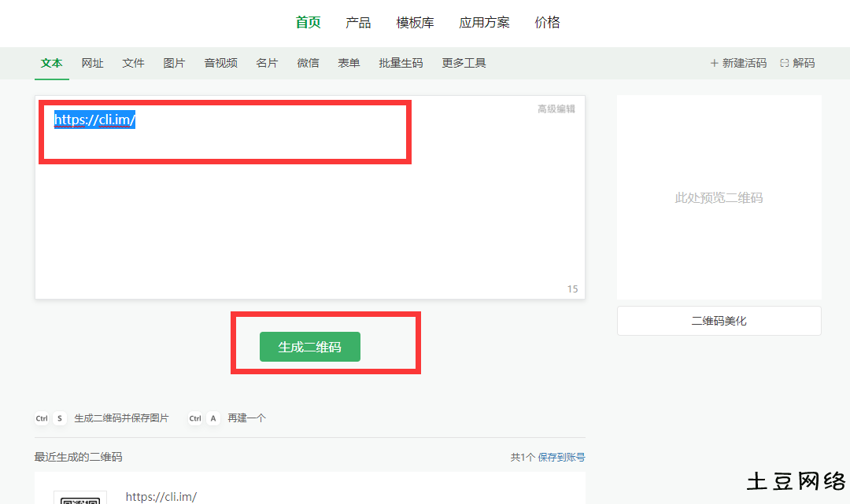This screenshot has height=504, width=850.
Task: Click the 二维码美化 button
Action: [x=719, y=320]
